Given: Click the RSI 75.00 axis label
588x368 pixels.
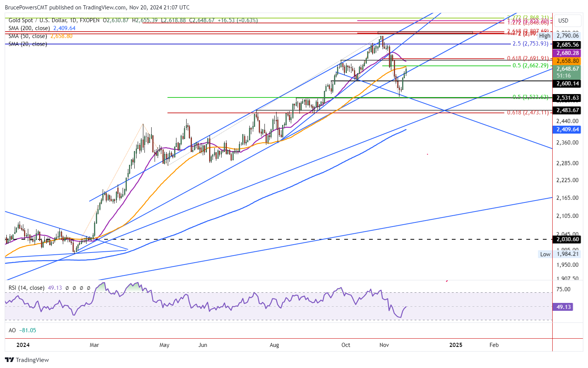Looking at the screenshot, I should coord(563,289).
